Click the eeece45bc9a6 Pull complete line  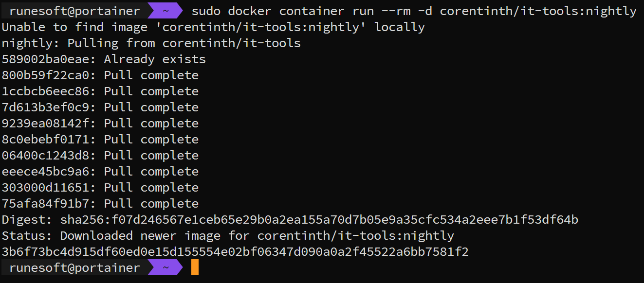coord(100,172)
